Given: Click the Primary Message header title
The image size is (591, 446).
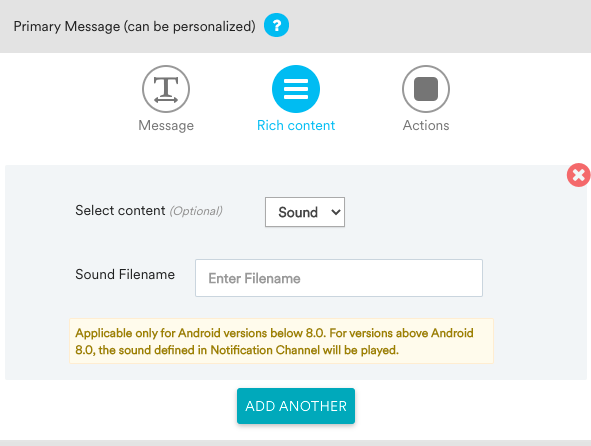Looking at the screenshot, I should [x=135, y=26].
